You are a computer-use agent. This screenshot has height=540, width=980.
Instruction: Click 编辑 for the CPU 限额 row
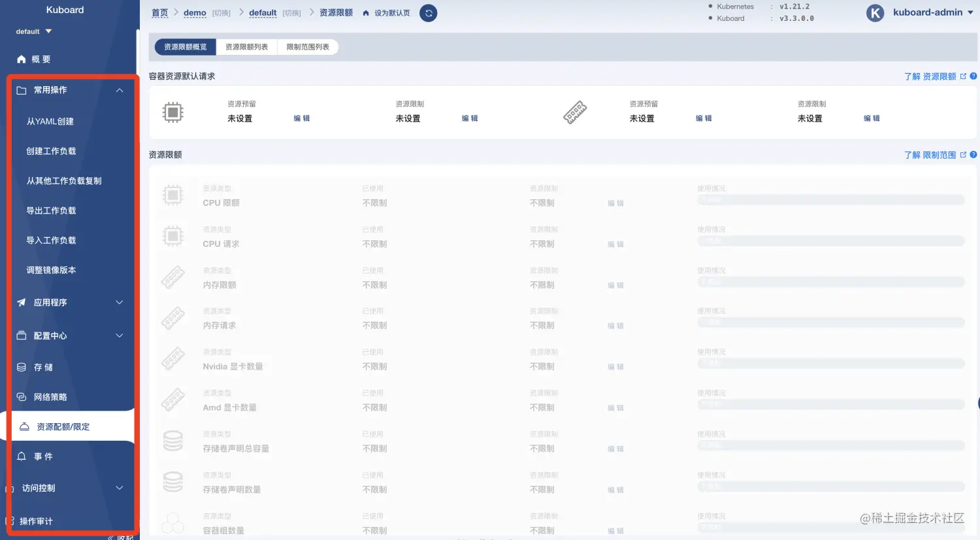click(x=615, y=203)
